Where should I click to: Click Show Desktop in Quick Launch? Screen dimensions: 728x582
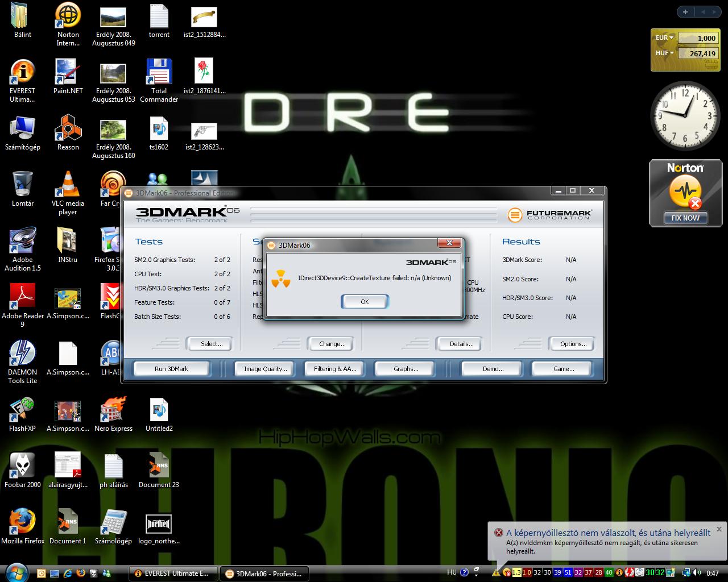coord(55,573)
